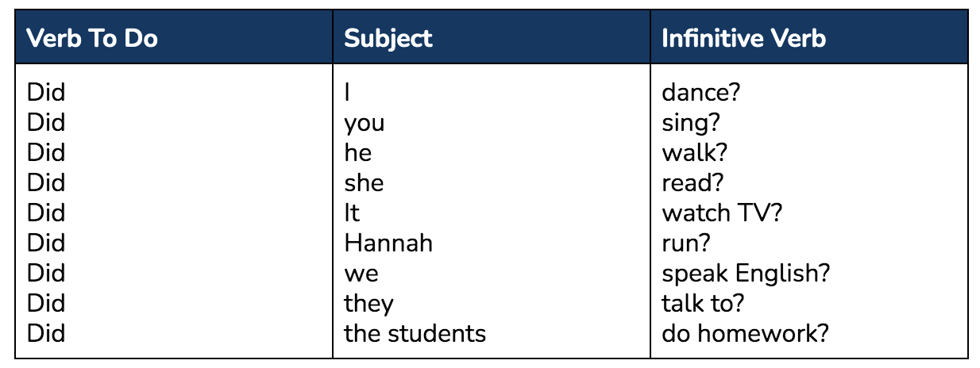The height and width of the screenshot is (368, 980).
Task: Click the subject 'Hannah'
Action: [388, 243]
